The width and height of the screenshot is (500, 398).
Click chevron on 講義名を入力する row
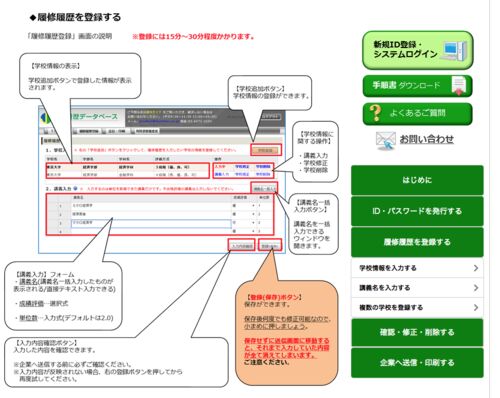(x=476, y=288)
